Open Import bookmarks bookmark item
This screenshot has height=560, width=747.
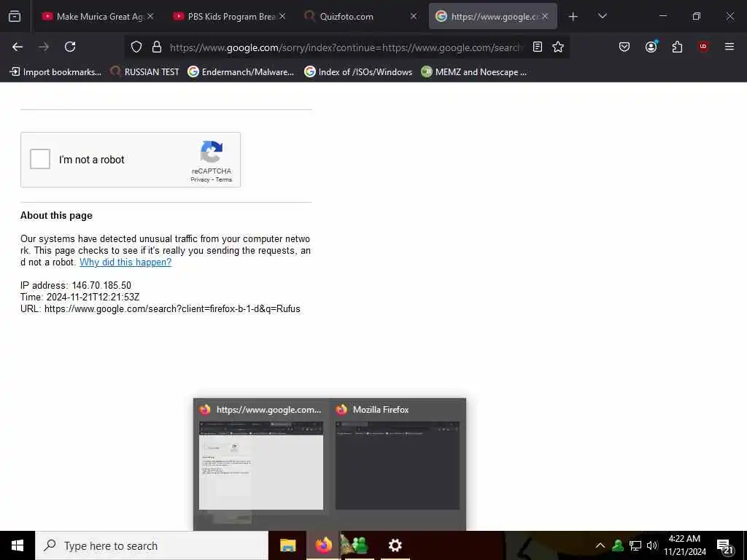(x=55, y=72)
